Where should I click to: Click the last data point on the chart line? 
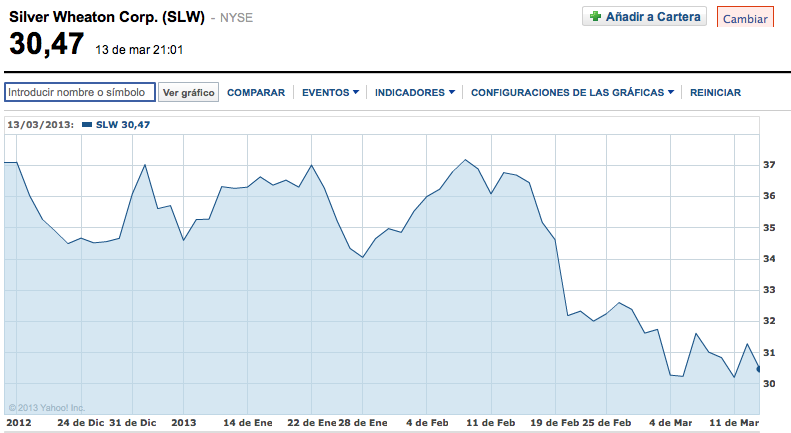click(759, 369)
